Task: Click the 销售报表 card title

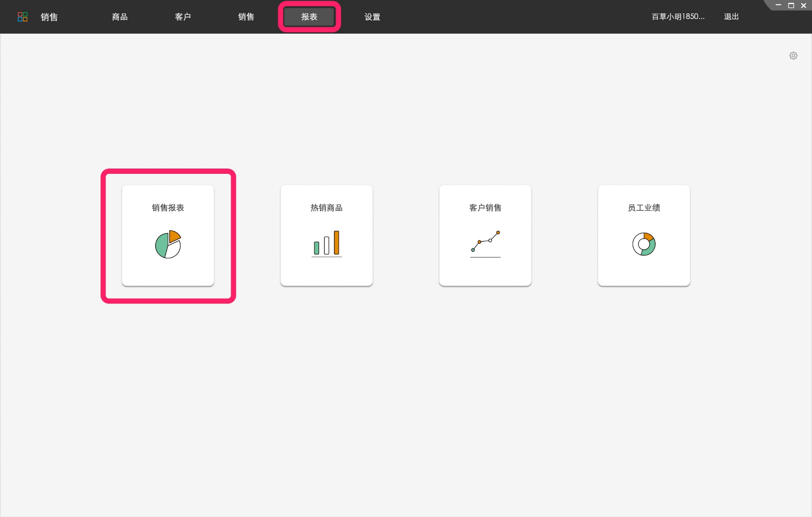Action: tap(168, 208)
